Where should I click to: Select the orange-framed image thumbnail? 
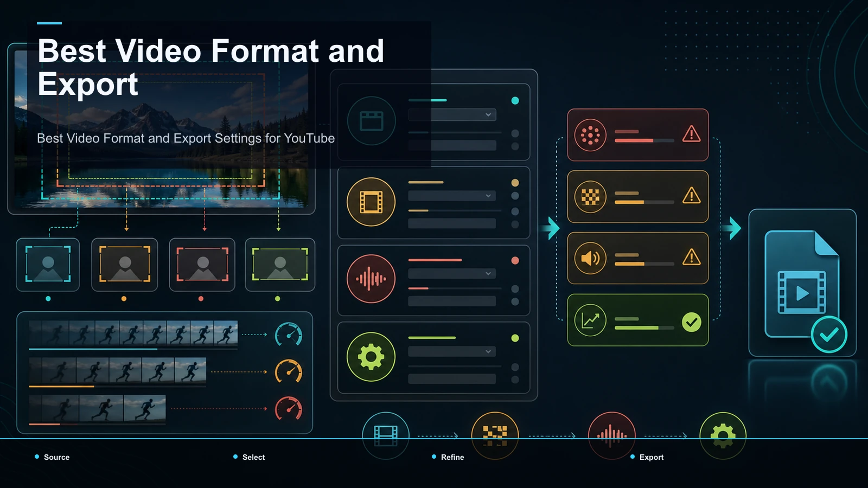(x=125, y=265)
